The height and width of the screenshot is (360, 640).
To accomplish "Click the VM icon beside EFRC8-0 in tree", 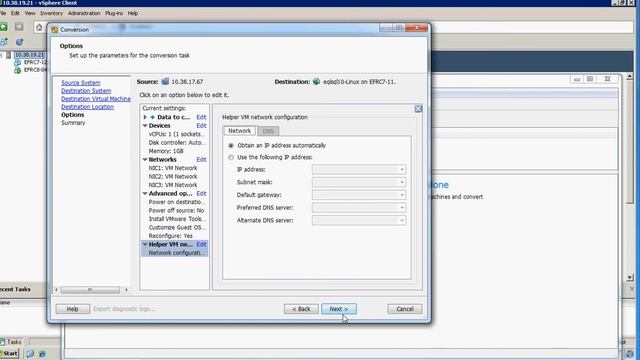I will coord(18,70).
